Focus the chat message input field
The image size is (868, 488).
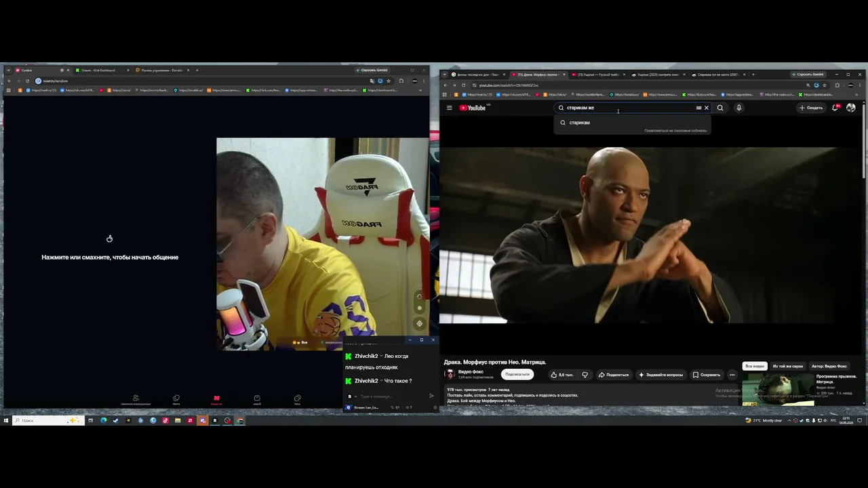pyautogui.click(x=390, y=396)
